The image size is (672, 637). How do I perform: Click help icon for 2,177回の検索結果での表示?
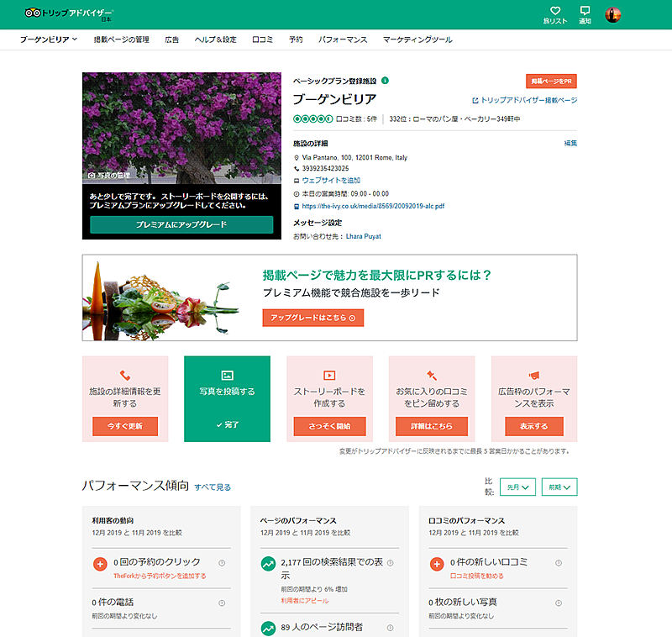point(390,563)
